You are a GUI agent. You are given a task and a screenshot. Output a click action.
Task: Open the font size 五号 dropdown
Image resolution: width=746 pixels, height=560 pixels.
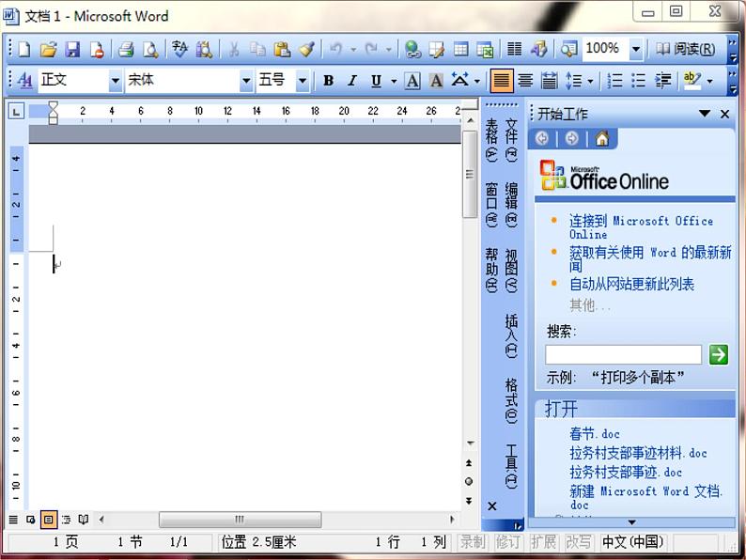(303, 81)
